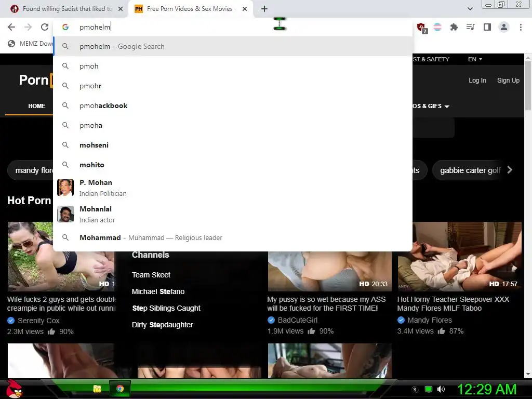Open the Extensions puzzle-piece menu
Viewport: 532px width, 399px height.
[x=454, y=27]
